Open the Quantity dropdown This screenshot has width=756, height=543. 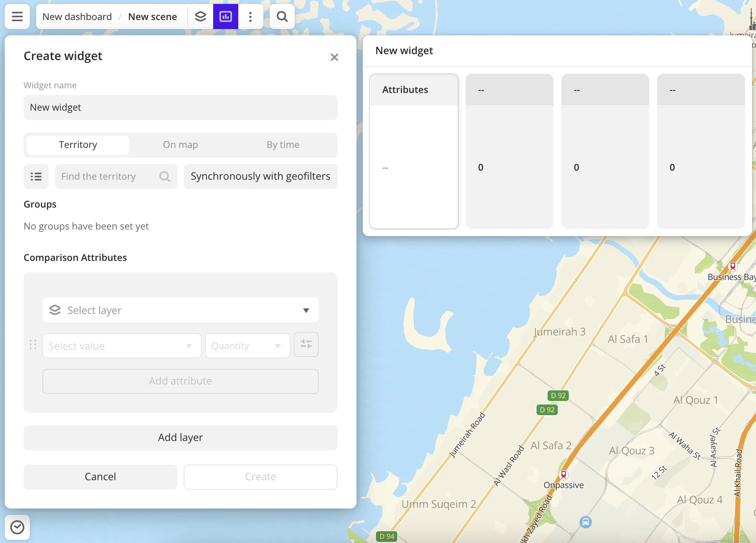click(x=247, y=346)
